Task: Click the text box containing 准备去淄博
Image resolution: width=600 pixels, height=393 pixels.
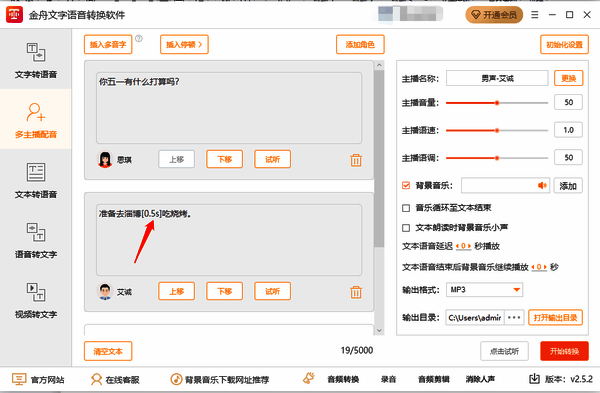Action: coord(229,240)
